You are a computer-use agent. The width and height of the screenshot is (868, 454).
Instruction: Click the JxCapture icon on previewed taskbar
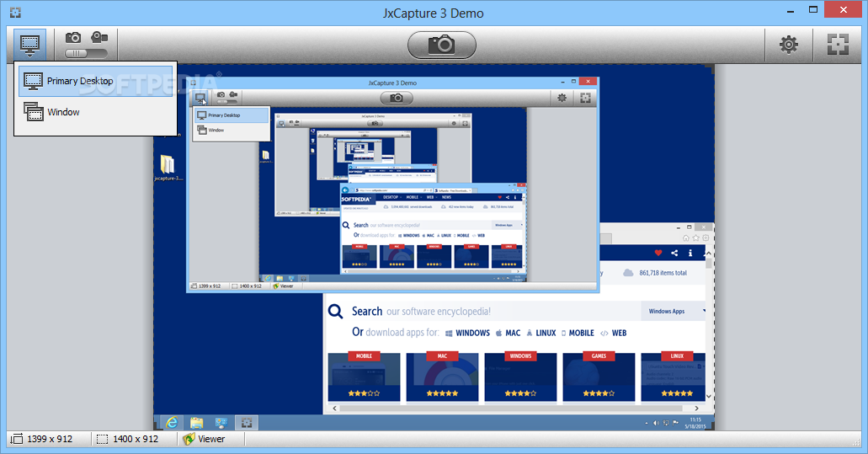tap(247, 423)
